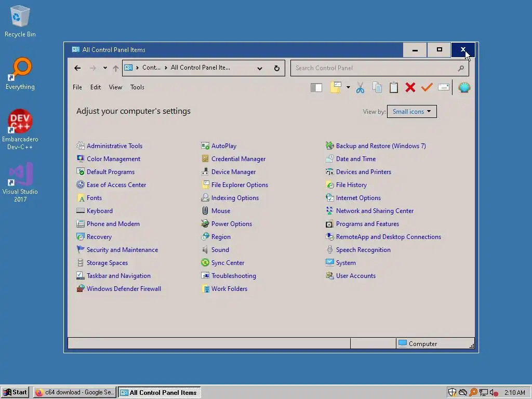532x399 pixels.
Task: Open Device Manager
Action: [233, 172]
